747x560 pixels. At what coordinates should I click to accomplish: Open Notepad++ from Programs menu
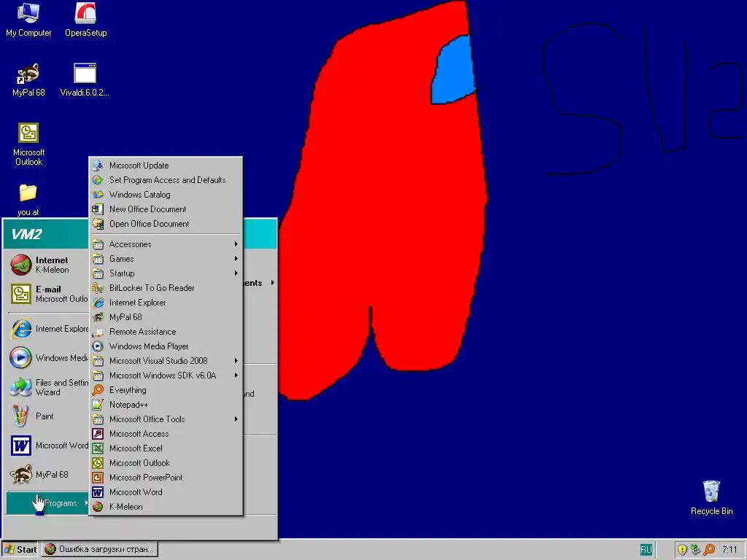coord(166,405)
